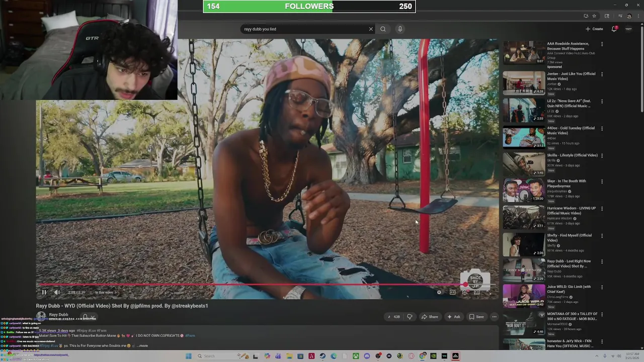Expand the description with '...more'
The width and height of the screenshot is (644, 362).
[142, 346]
